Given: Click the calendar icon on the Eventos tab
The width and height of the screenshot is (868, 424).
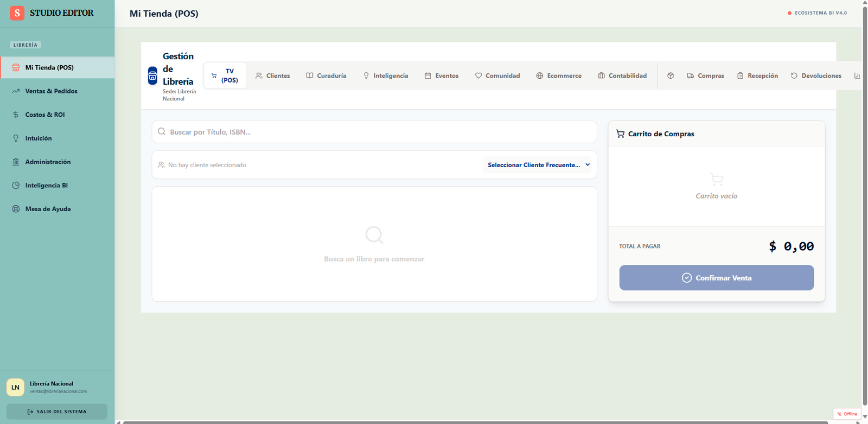Looking at the screenshot, I should pos(427,75).
